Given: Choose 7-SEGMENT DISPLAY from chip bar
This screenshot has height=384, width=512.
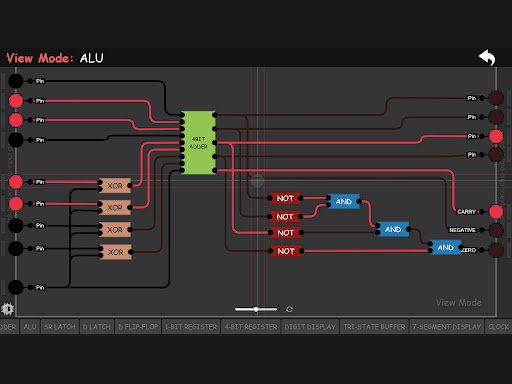Looking at the screenshot, I should pyautogui.click(x=447, y=327).
